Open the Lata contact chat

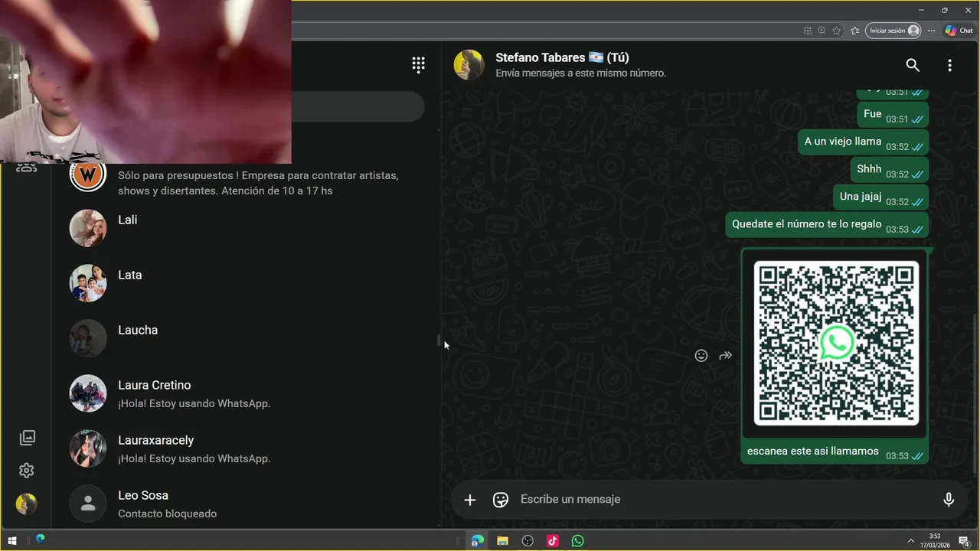point(246,282)
